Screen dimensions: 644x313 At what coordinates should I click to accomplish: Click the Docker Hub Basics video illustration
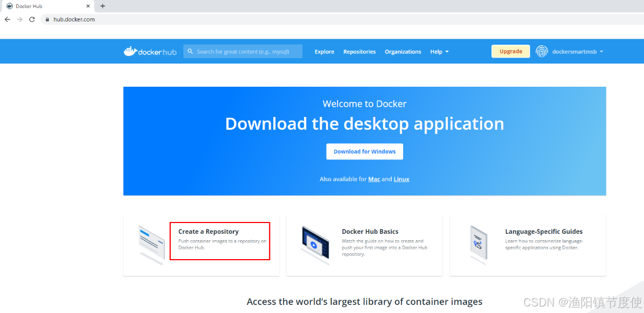click(315, 245)
